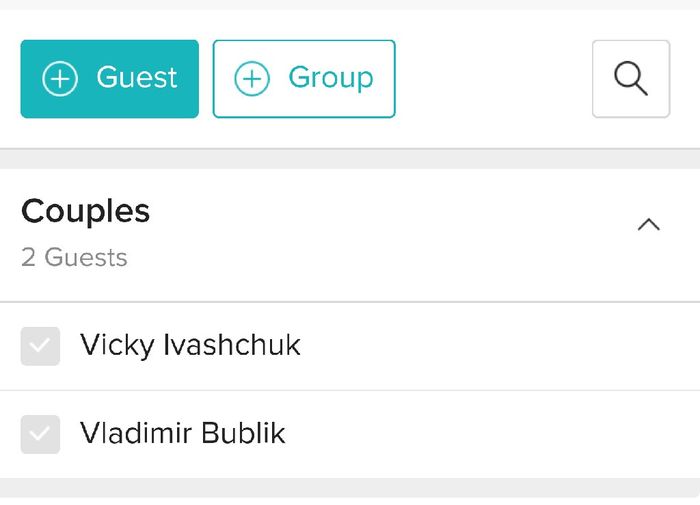Screen dimensions: 700x505
Task: Collapse the Couples section with the chevron
Action: tap(649, 224)
